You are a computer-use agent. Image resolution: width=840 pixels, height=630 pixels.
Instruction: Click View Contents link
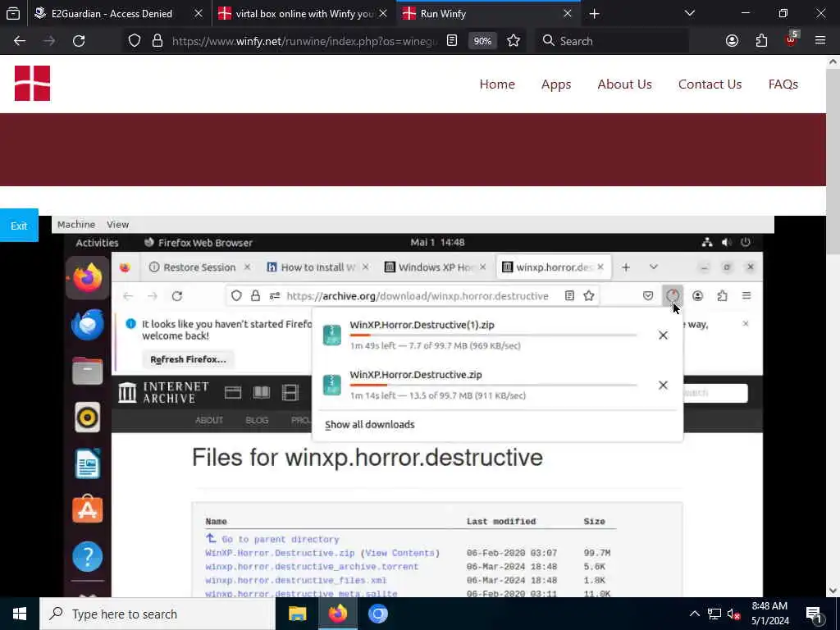[x=399, y=553]
